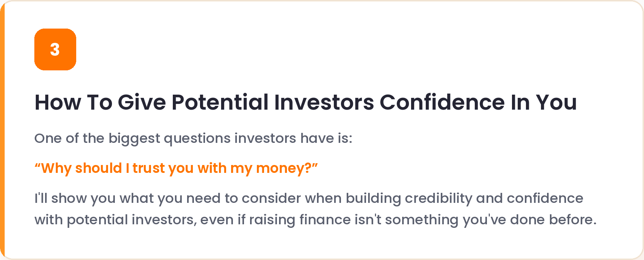The height and width of the screenshot is (260, 644).
Task: Click the words 'done before.' ending the paragraph
Action: click(553, 220)
